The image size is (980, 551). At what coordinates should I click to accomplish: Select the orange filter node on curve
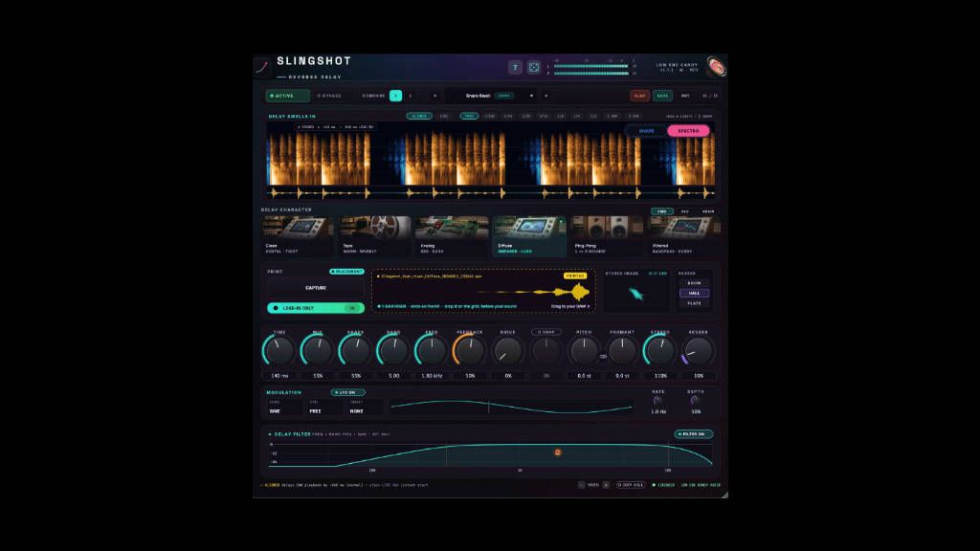(x=558, y=452)
